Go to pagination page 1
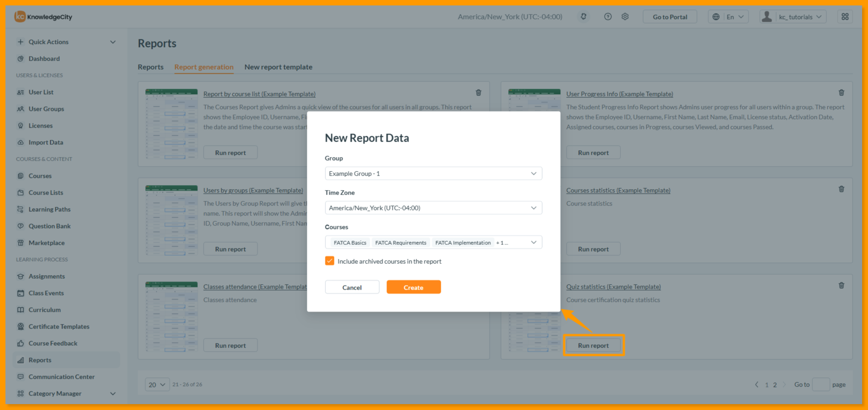 (767, 385)
